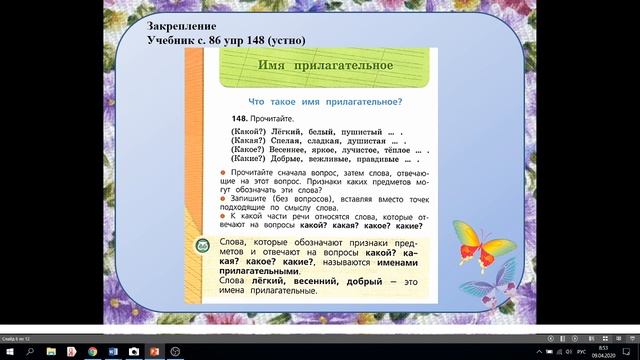This screenshot has height=360, width=640.
Task: Select the '(Какое?) Весеннее, яркое' line
Action: [x=330, y=150]
